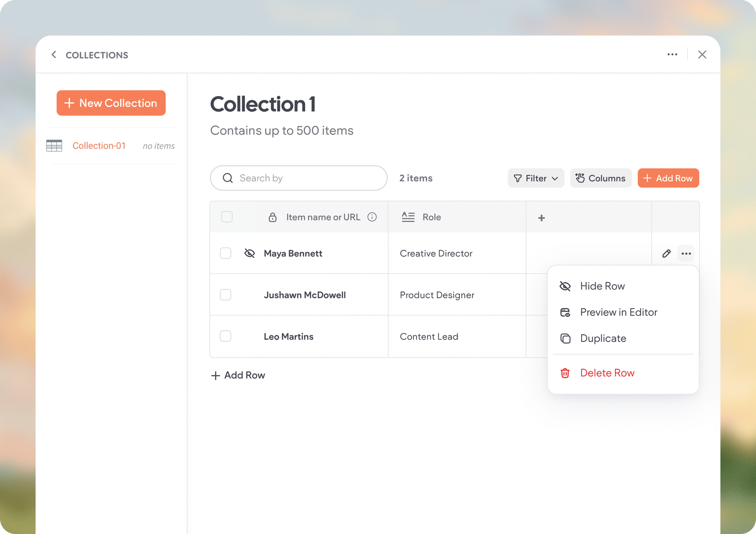Viewport: 756px width, 534px height.
Task: Select the Leo Martins row checkbox
Action: tap(226, 336)
